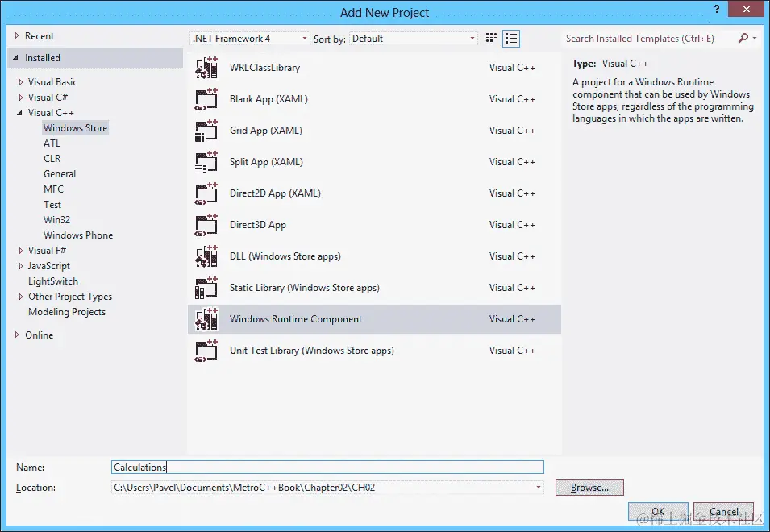Select the General category
The image size is (770, 532).
(x=60, y=174)
